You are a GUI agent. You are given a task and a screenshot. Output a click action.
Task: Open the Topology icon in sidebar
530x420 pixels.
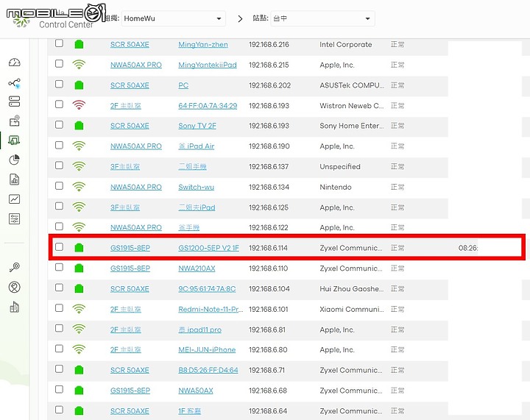click(x=15, y=83)
